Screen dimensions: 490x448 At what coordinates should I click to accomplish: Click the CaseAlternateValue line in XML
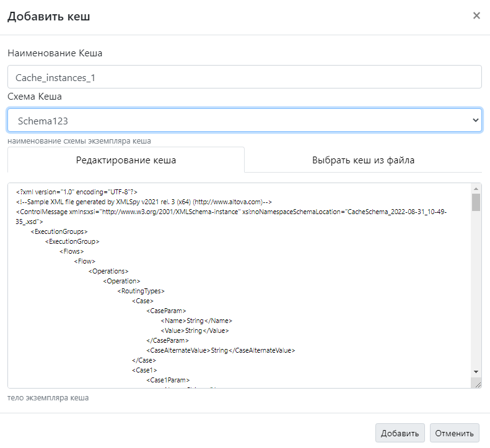pyautogui.click(x=220, y=350)
